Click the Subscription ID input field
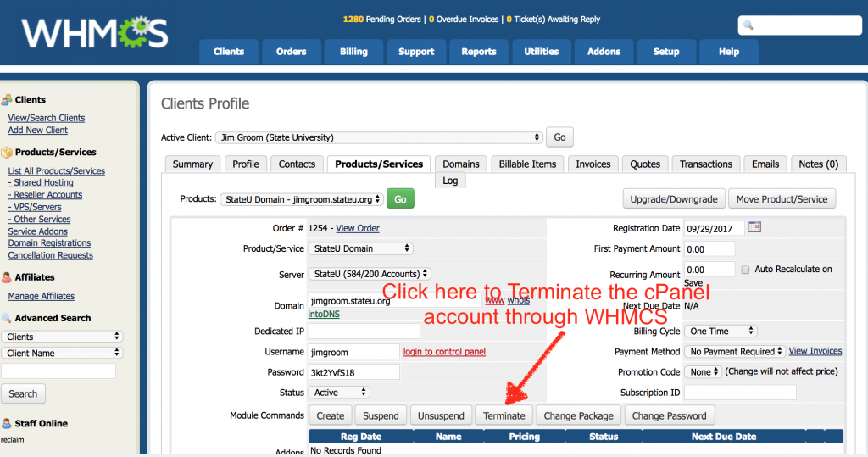 [740, 393]
